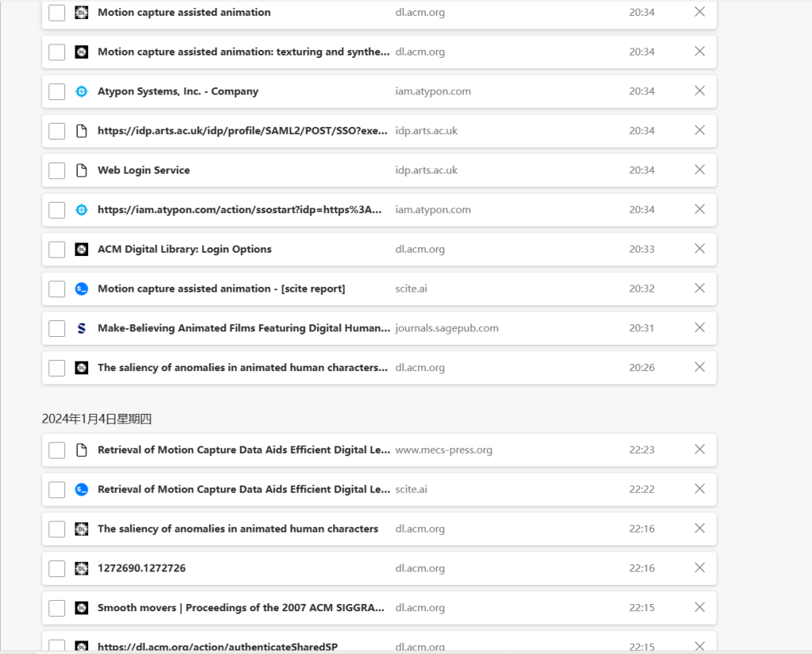This screenshot has height=654, width=812.
Task: Tick the checkbox next to 'Web Login Service'
Action: (x=57, y=170)
